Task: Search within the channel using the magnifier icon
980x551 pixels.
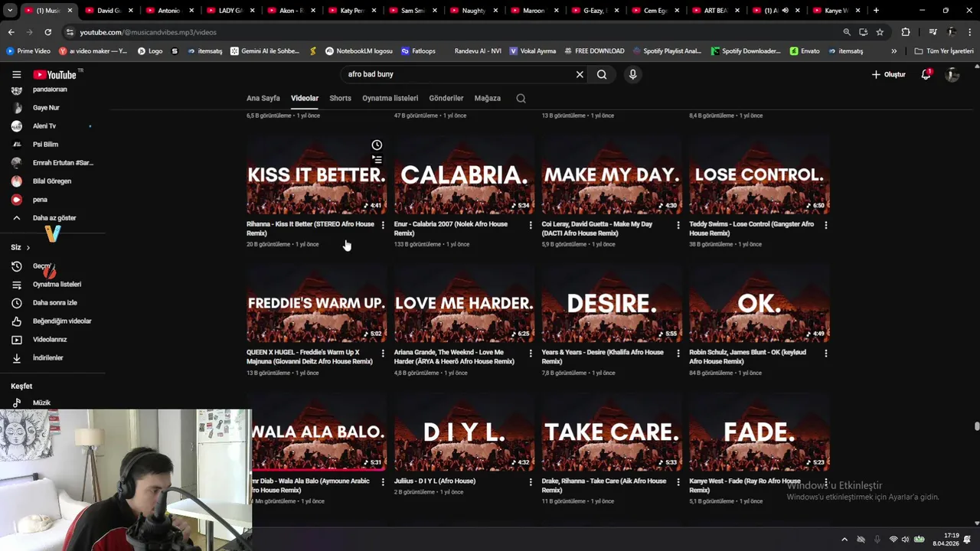Action: point(521,98)
